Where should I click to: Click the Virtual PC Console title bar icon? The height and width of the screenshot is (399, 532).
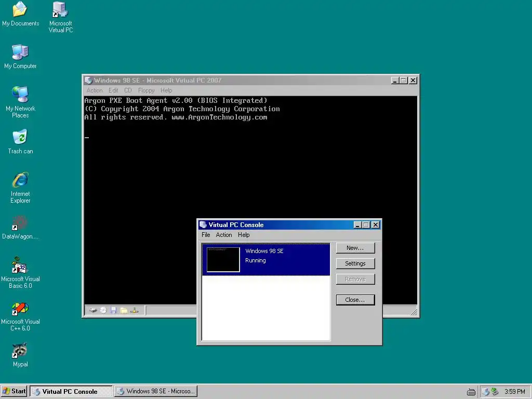tap(203, 224)
